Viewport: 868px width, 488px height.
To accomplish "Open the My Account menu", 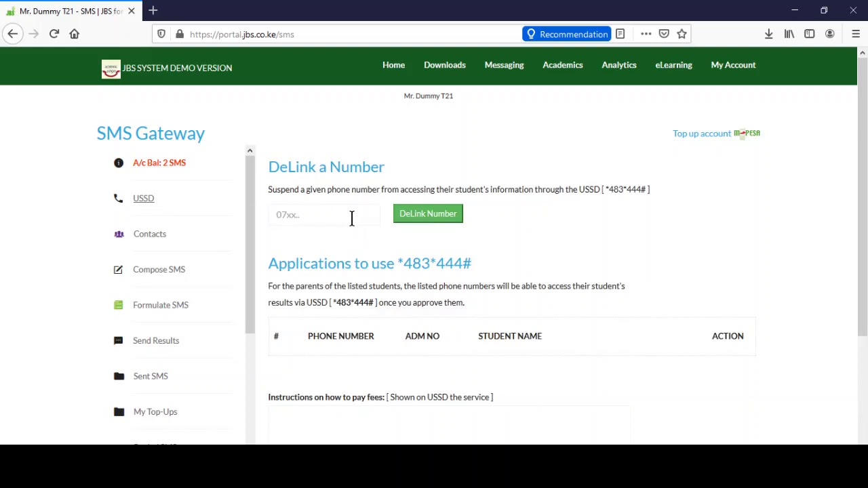I will (x=733, y=65).
